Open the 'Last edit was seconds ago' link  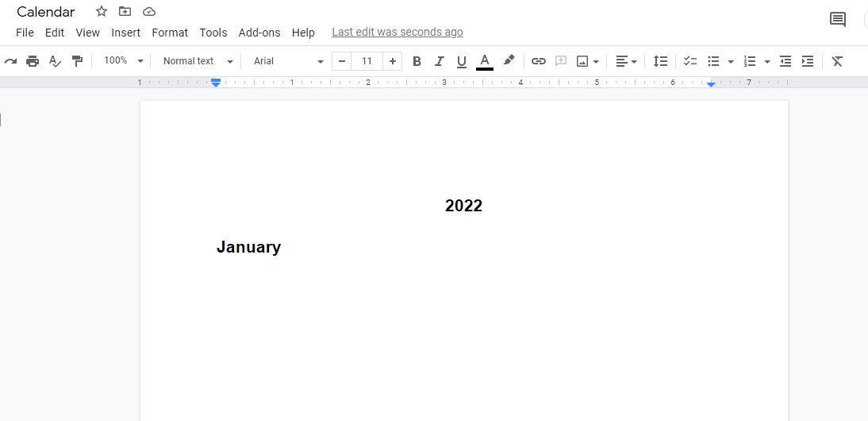pyautogui.click(x=398, y=32)
